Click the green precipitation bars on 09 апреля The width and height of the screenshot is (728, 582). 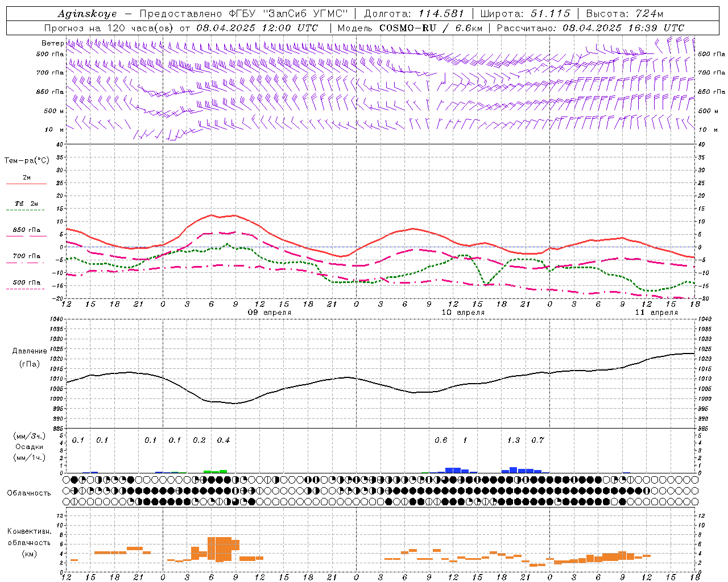pyautogui.click(x=215, y=471)
